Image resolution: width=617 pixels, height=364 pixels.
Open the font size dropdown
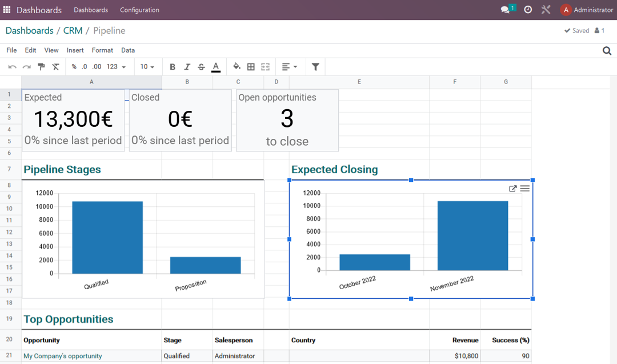click(x=147, y=67)
